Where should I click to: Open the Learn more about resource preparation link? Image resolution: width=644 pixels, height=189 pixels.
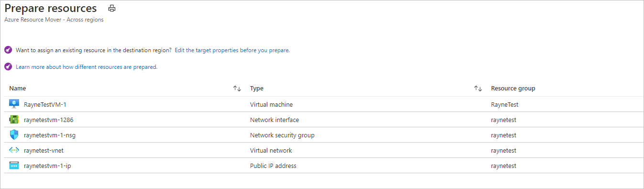tap(87, 67)
